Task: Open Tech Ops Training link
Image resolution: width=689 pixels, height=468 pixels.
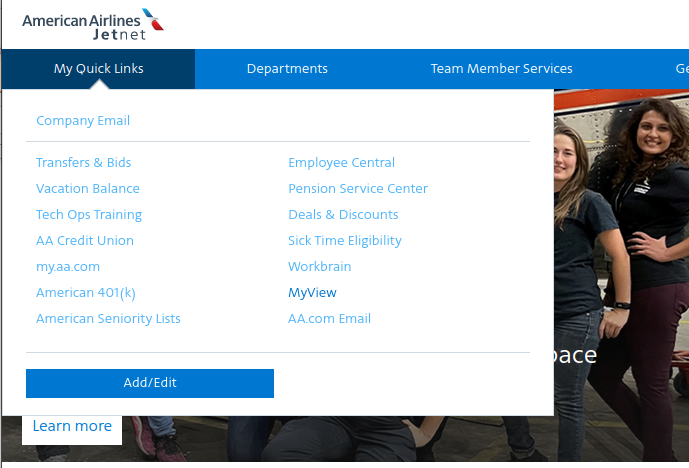Action: click(89, 215)
